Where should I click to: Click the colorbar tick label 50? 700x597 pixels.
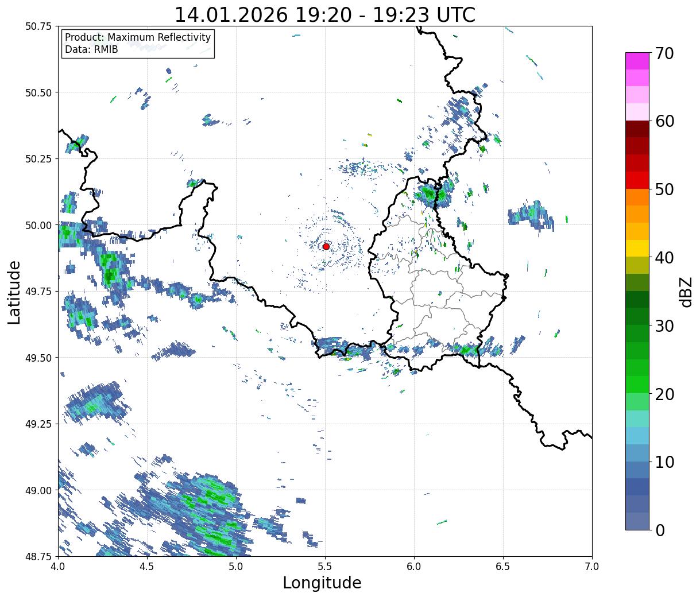[664, 189]
